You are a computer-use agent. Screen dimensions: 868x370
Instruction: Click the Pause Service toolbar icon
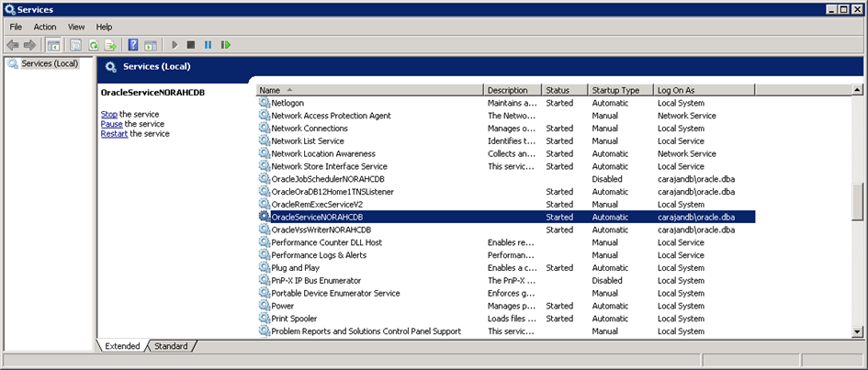click(208, 45)
